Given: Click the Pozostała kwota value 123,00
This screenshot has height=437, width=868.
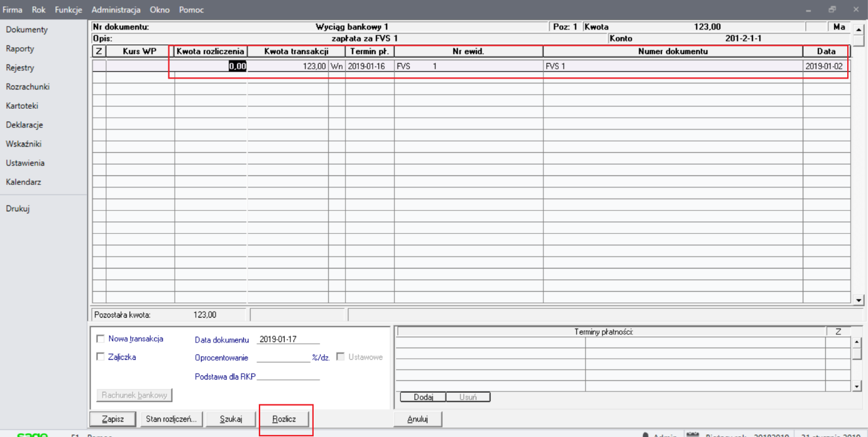Looking at the screenshot, I should point(205,314).
